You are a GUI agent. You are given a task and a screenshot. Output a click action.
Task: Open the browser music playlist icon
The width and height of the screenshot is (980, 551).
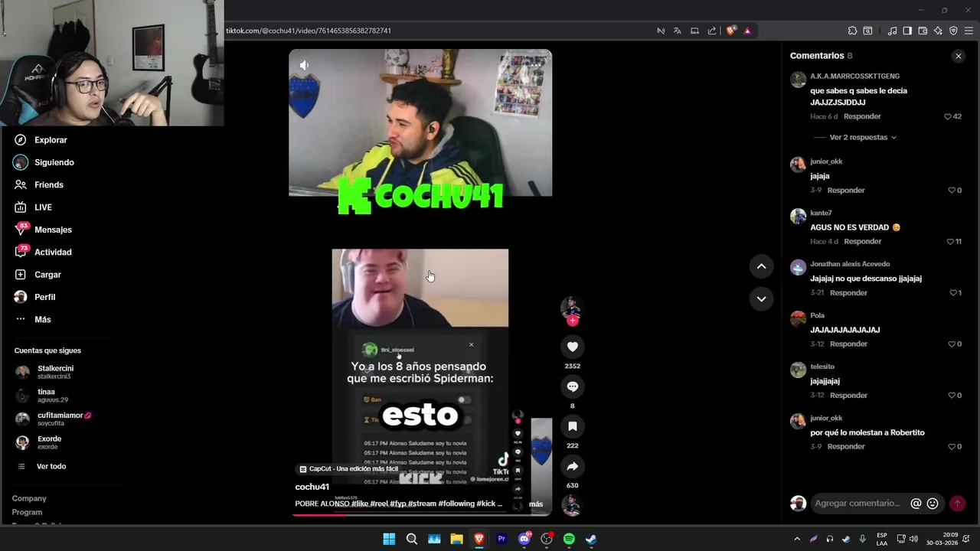[892, 31]
